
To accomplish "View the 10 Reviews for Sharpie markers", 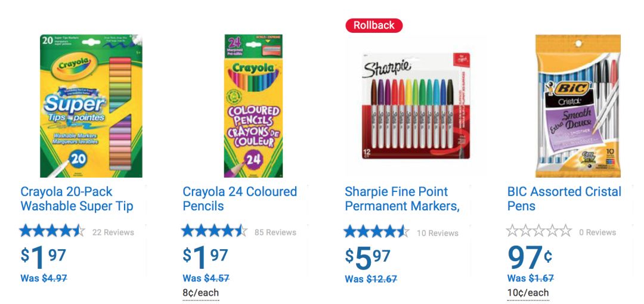I will [x=438, y=232].
